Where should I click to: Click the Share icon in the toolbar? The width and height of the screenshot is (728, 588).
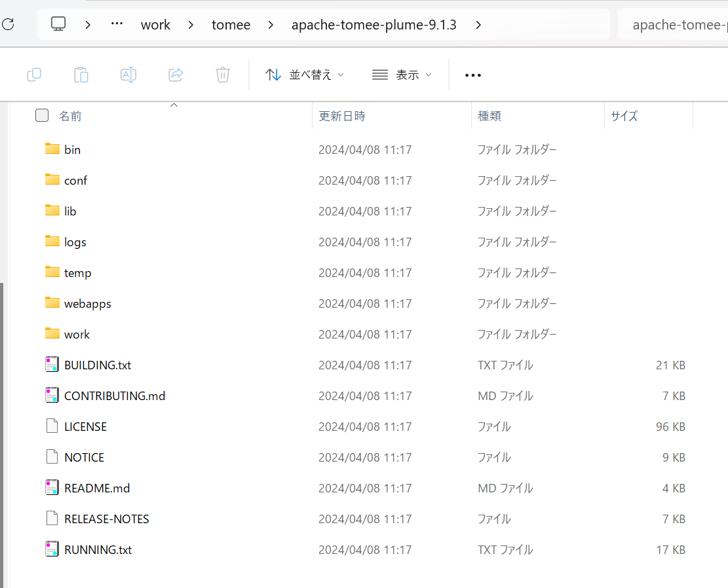pos(176,74)
